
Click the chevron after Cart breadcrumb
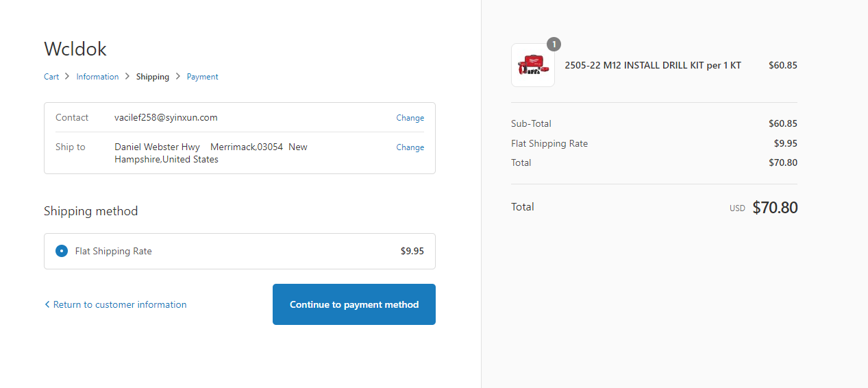point(67,77)
